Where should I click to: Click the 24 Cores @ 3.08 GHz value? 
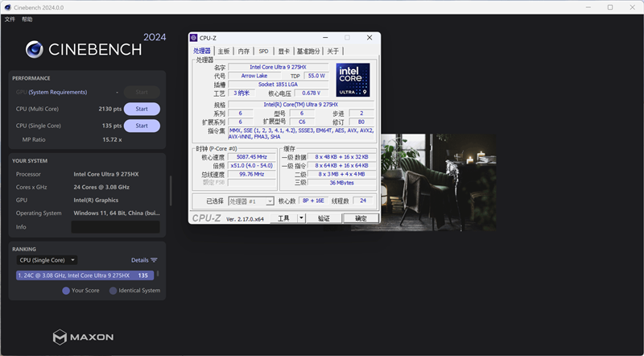click(x=101, y=187)
